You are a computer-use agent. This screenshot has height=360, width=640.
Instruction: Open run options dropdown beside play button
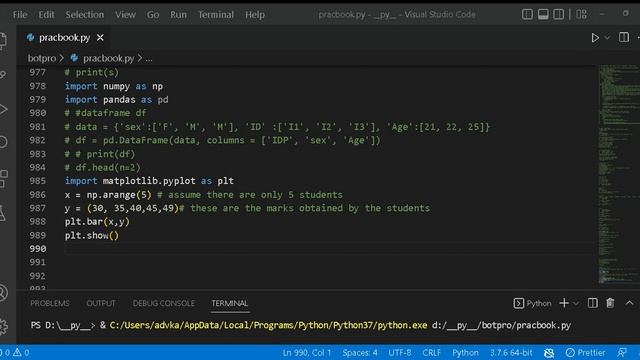point(607,38)
